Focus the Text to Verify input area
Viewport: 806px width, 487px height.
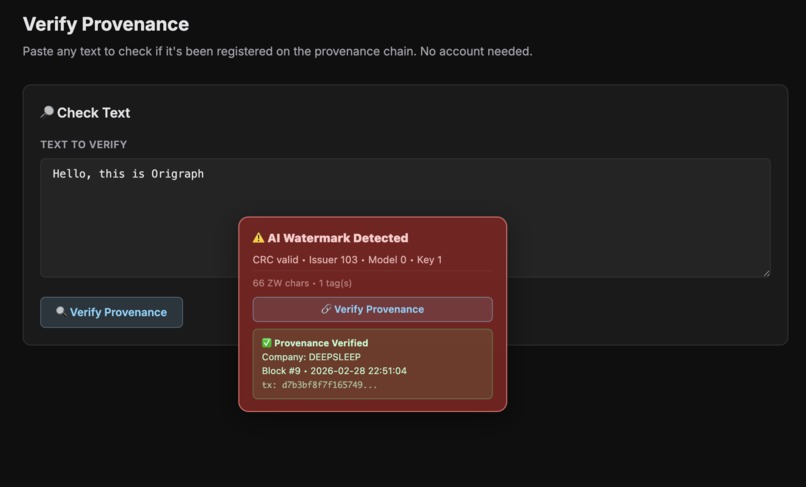405,218
